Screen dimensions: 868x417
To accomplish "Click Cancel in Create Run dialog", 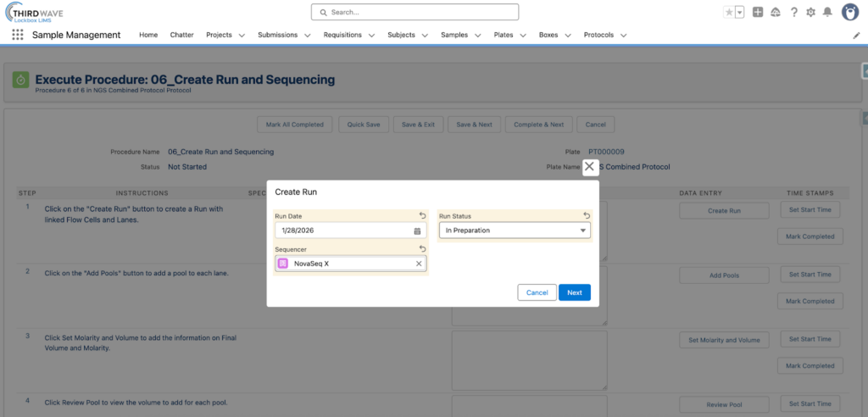I will (x=537, y=292).
